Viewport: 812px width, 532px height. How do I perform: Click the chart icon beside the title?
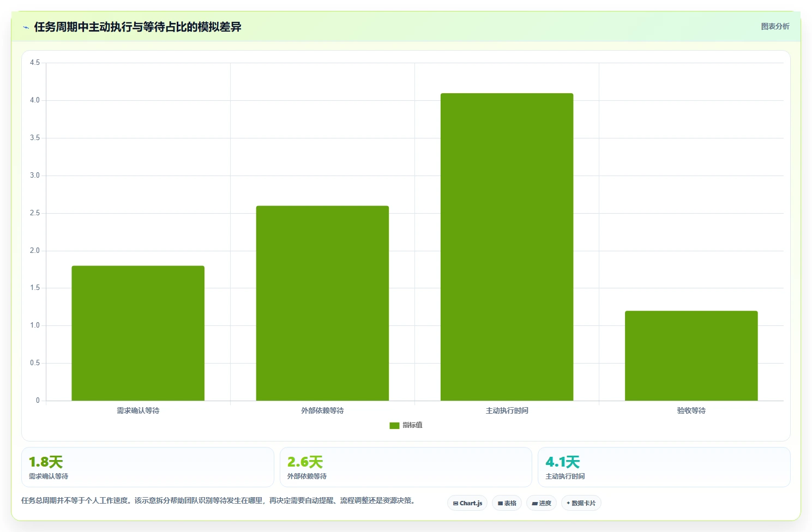(26, 27)
